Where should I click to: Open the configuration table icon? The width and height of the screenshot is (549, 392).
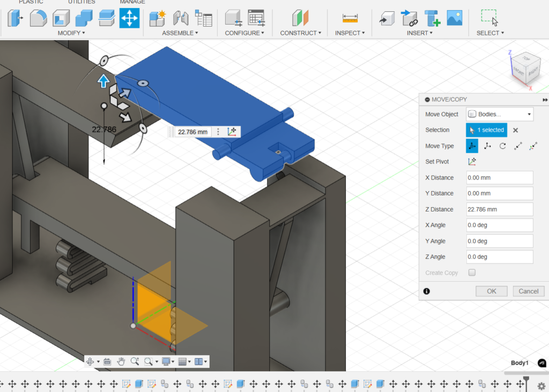(256, 18)
